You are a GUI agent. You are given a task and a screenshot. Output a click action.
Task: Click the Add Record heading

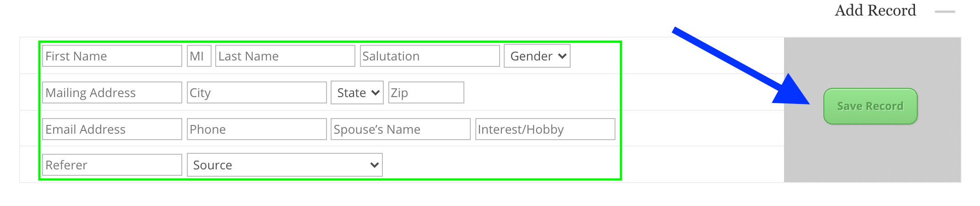tap(875, 11)
